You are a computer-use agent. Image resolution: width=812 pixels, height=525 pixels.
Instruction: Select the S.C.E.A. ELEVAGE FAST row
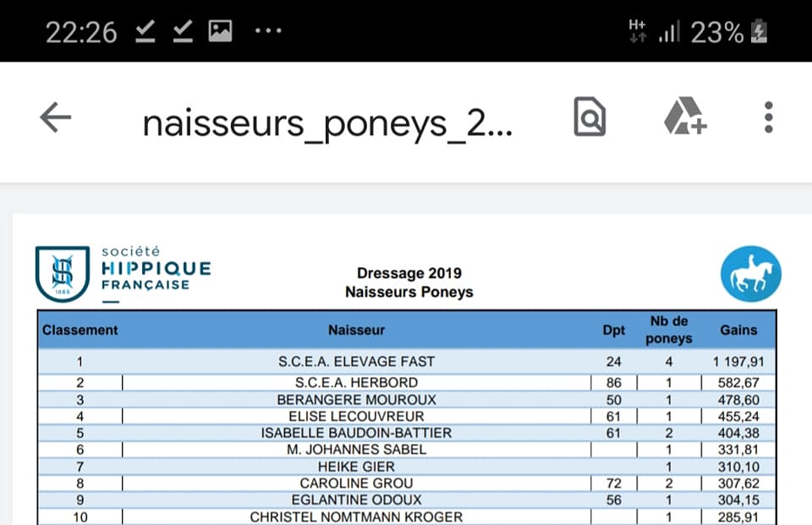[356, 361]
